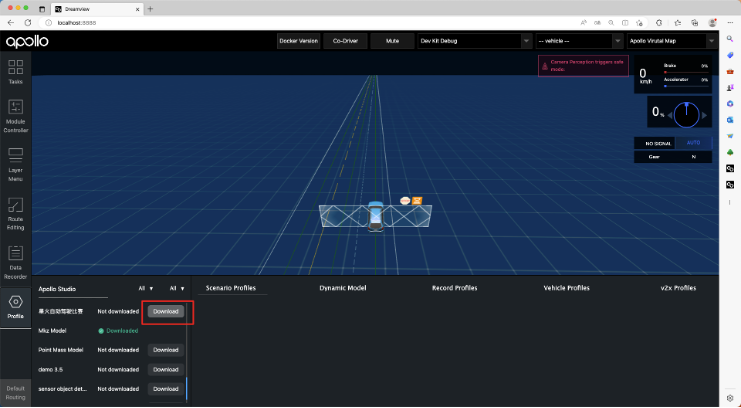
Task: Click the green Downloaded status
Action: (x=118, y=331)
